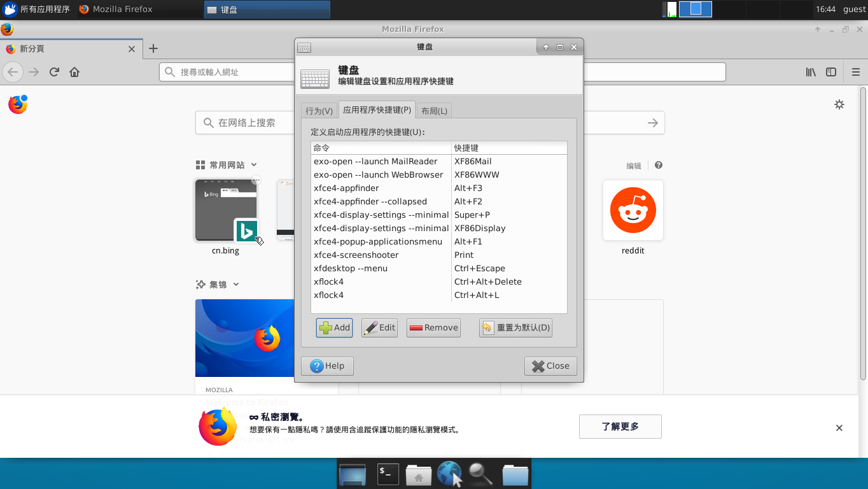Open the search tool magnifier icon in dock
This screenshot has height=489, width=868.
point(480,474)
